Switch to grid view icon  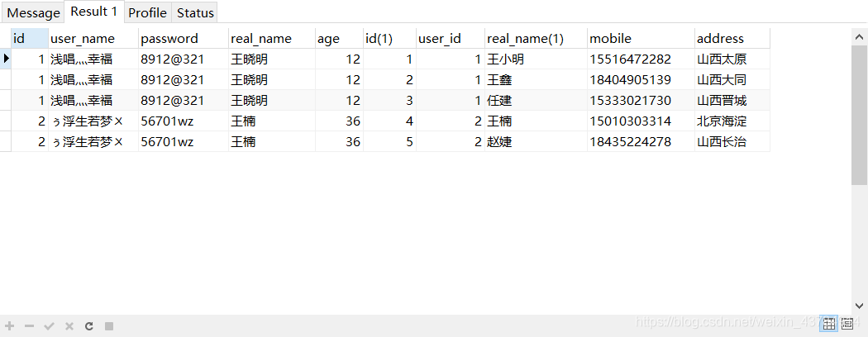[828, 324]
